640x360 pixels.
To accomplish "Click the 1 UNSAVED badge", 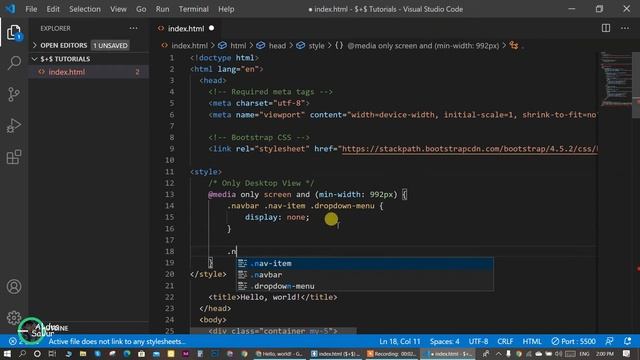I will pyautogui.click(x=110, y=45).
